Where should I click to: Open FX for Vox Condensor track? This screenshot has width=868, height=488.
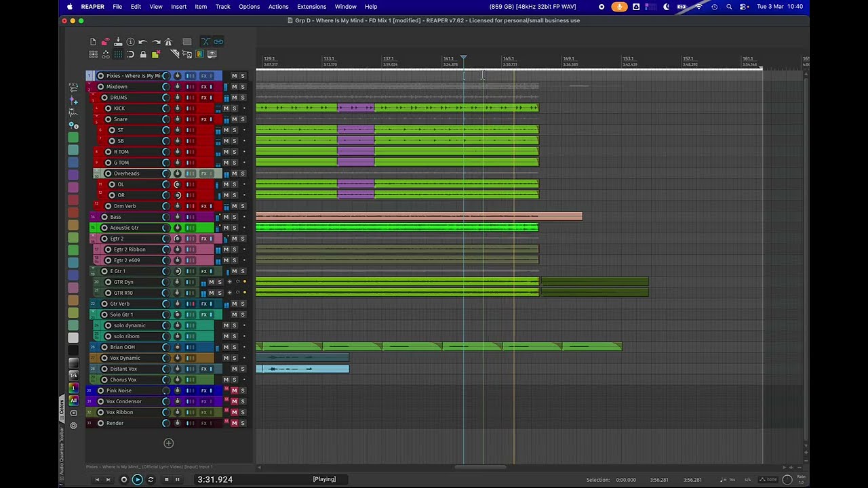203,401
